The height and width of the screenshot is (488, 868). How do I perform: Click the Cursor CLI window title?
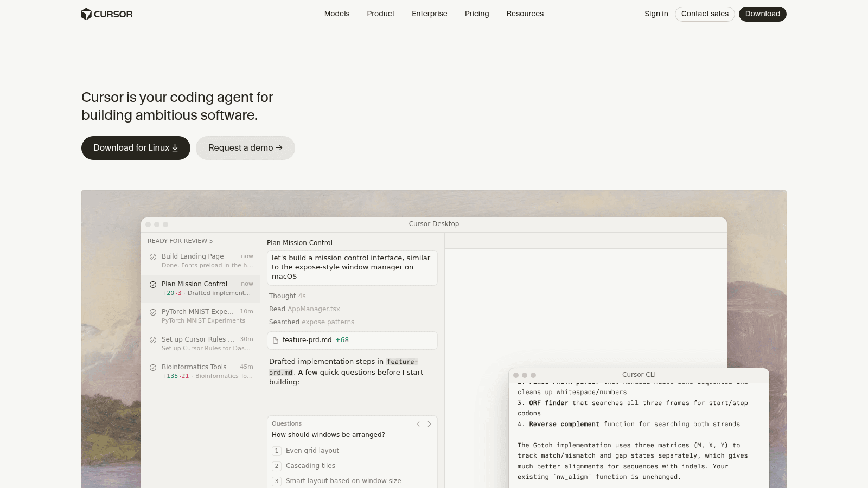pos(639,375)
